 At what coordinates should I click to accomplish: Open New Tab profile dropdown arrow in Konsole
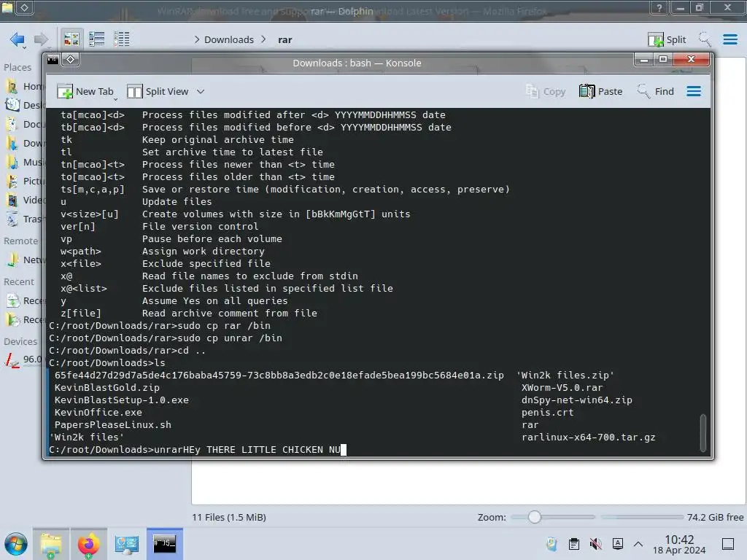click(x=115, y=99)
